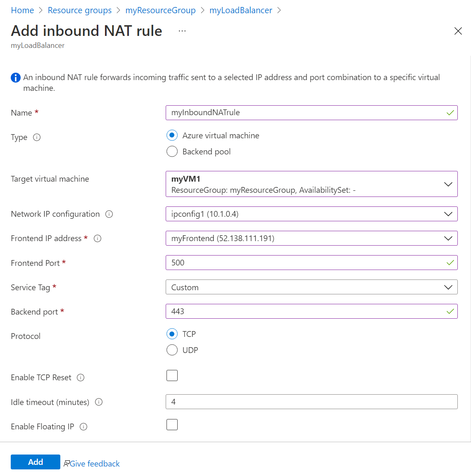The height and width of the screenshot is (476, 471).
Task: Click the Add button
Action: pyautogui.click(x=36, y=462)
